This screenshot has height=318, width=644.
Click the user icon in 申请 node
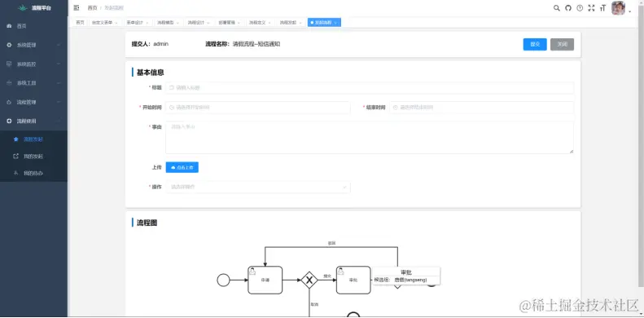pyautogui.click(x=253, y=271)
